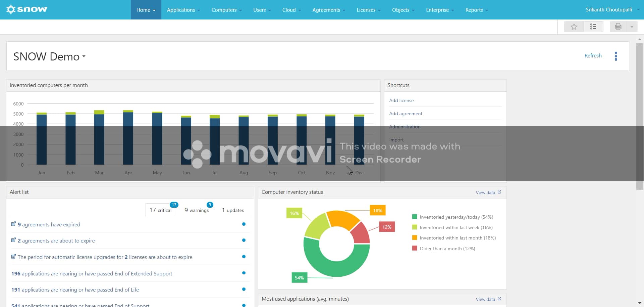This screenshot has width=644, height=307.
Task: Toggle the blue dot on expired agreements alert
Action: point(244,224)
